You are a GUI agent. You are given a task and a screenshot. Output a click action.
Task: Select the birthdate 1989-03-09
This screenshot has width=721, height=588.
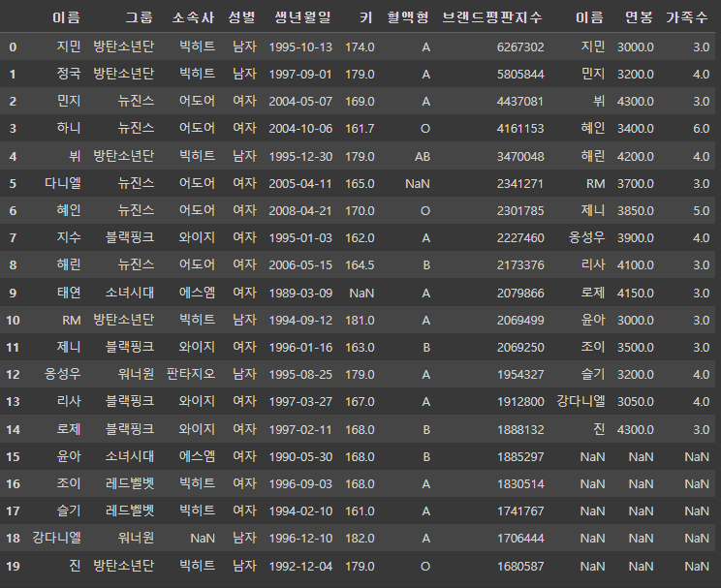300,293
